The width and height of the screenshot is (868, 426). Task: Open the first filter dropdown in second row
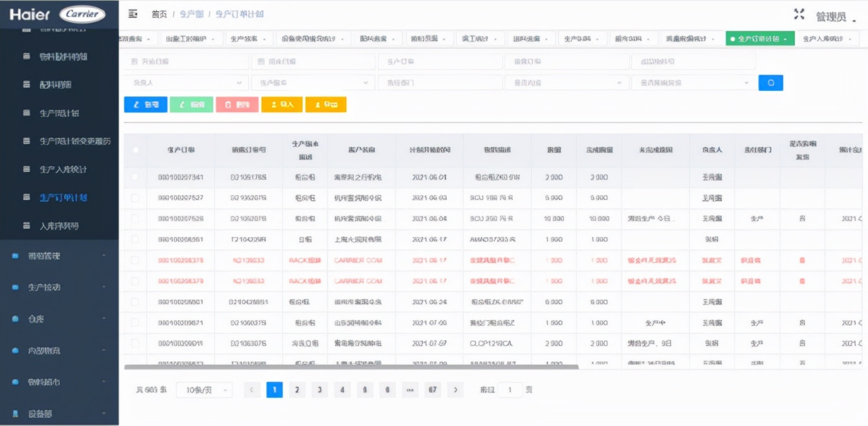coord(186,83)
